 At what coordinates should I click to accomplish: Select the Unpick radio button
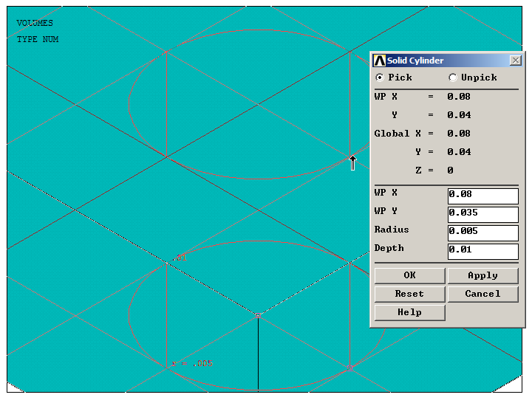click(x=453, y=77)
